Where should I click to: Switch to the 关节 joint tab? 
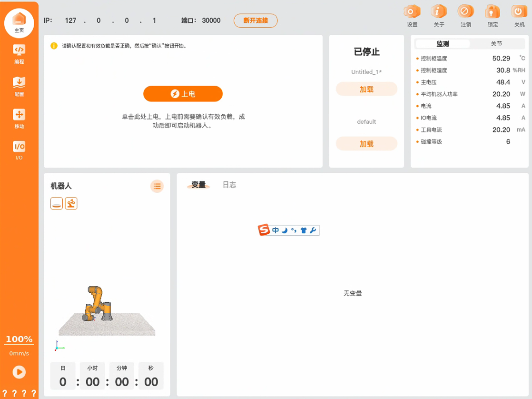[496, 44]
